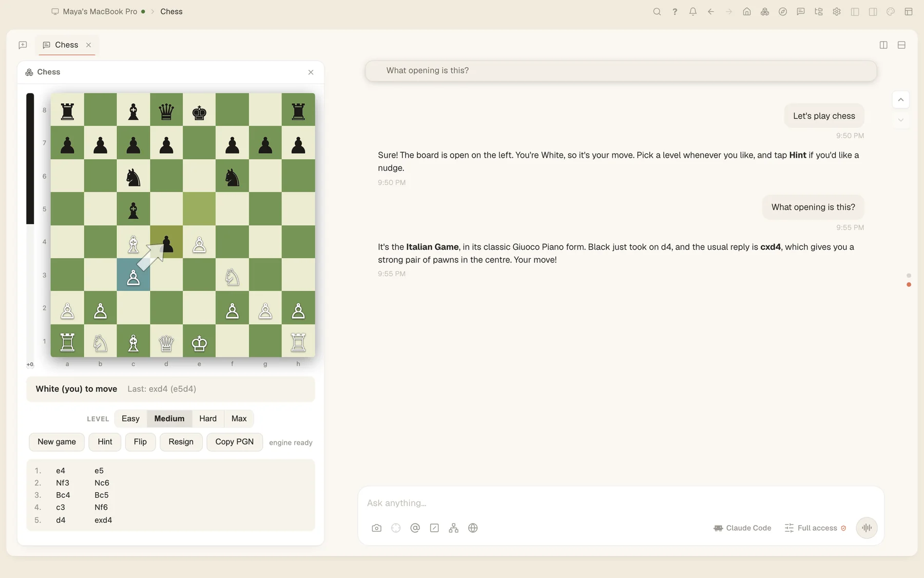Open the home icon
Screen dimensions: 924x578
(746, 11)
